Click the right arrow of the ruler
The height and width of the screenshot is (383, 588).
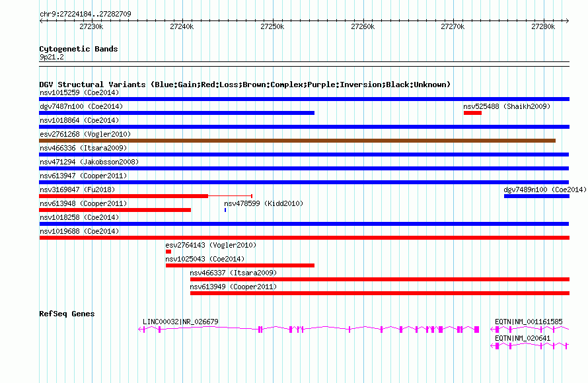coord(568,20)
